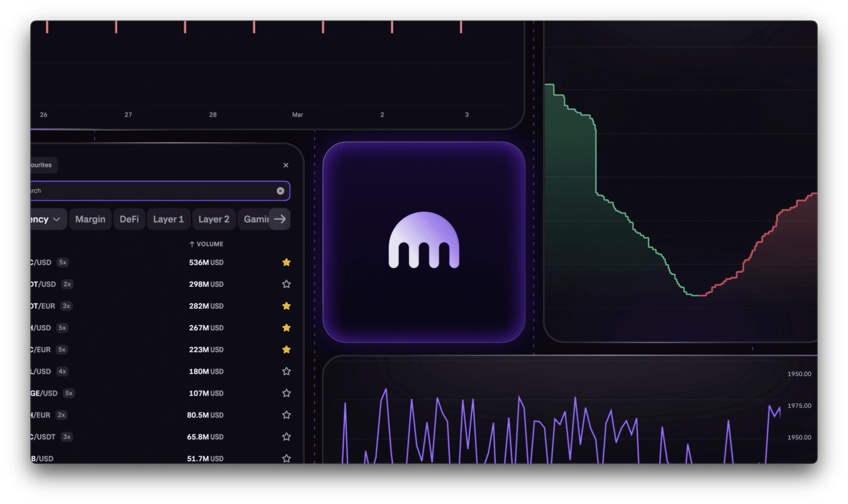Expand the currency dropdown chevron
Viewport: 848px width, 504px height.
pos(56,220)
